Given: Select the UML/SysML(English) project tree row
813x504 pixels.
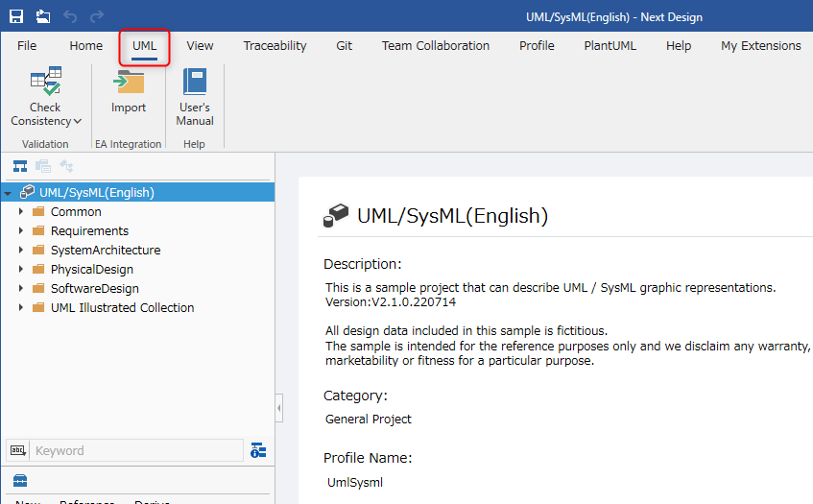Looking at the screenshot, I should tap(137, 192).
